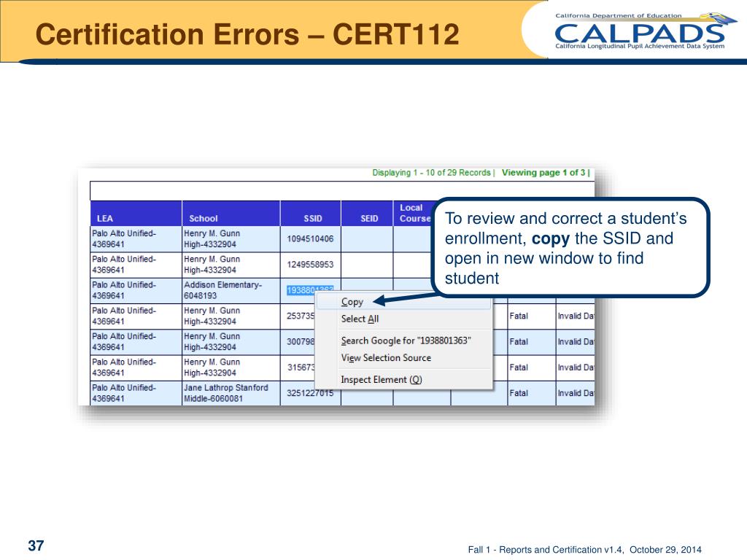Screen dimensions: 747x560
Task: Choose Select All in context menu
Action: [x=404, y=319]
